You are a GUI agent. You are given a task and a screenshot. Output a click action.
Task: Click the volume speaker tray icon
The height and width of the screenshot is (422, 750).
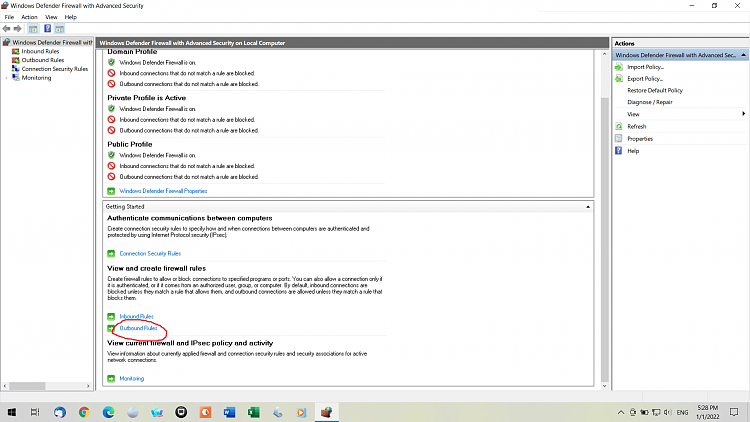pyautogui.click(x=668, y=412)
